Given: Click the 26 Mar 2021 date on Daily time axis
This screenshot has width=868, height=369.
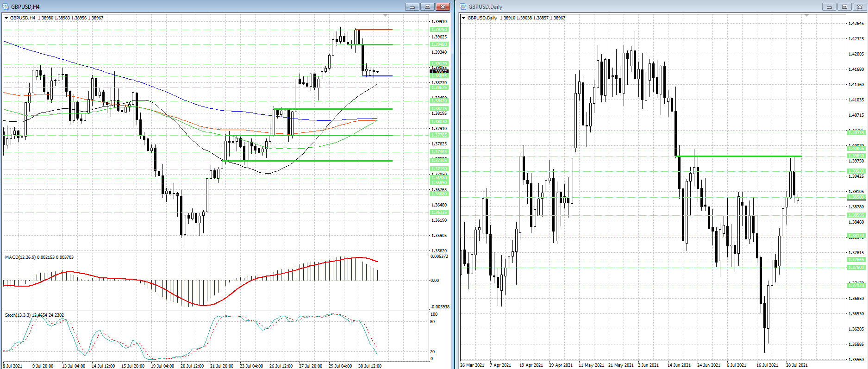Looking at the screenshot, I should [472, 365].
